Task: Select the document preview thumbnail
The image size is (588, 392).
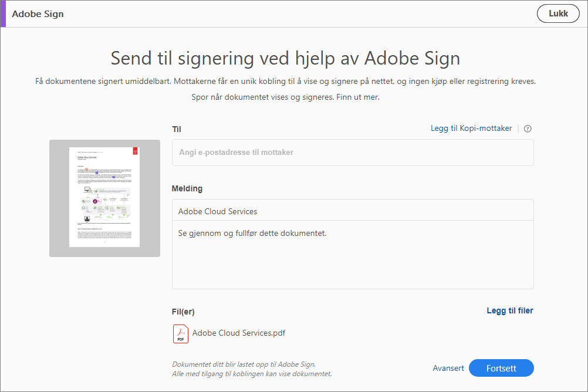Action: (104, 198)
